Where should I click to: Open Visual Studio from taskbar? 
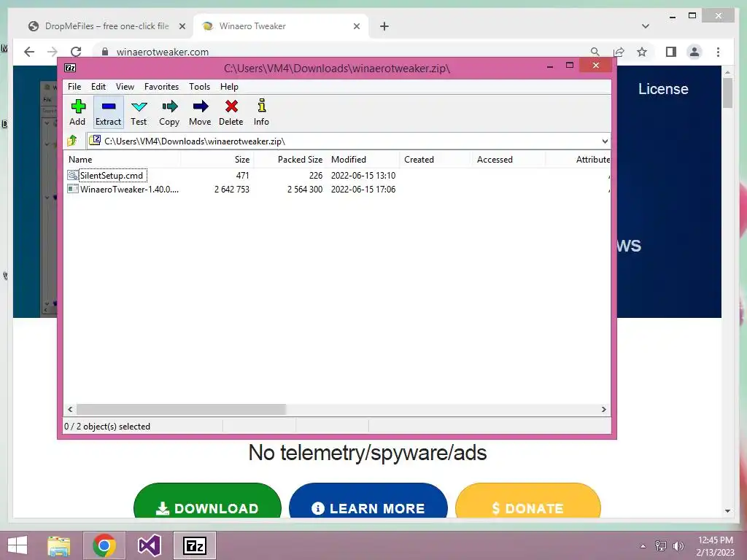(149, 545)
